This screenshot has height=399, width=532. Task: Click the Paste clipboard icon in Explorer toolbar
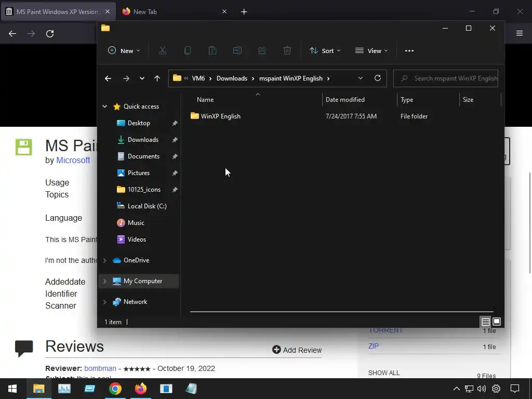(212, 50)
